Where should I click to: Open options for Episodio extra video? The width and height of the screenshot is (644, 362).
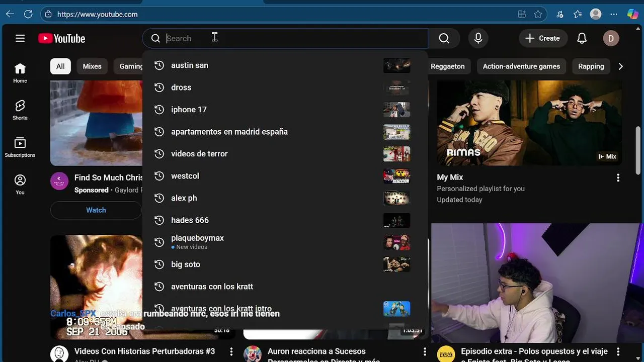pos(618,351)
